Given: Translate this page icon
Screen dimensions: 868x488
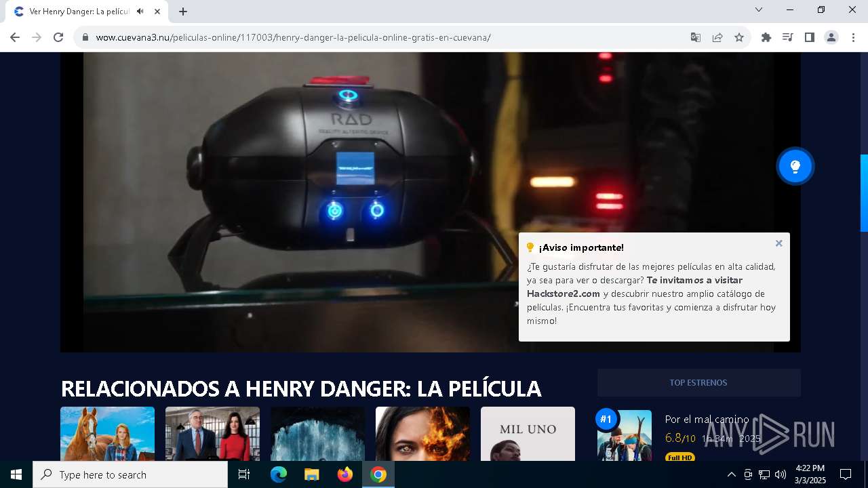Looking at the screenshot, I should (696, 37).
